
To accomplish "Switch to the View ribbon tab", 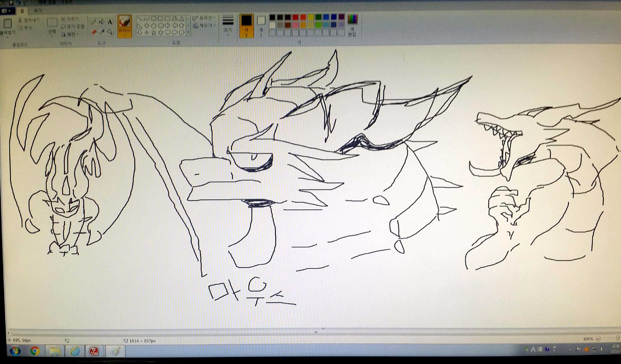I will [38, 11].
